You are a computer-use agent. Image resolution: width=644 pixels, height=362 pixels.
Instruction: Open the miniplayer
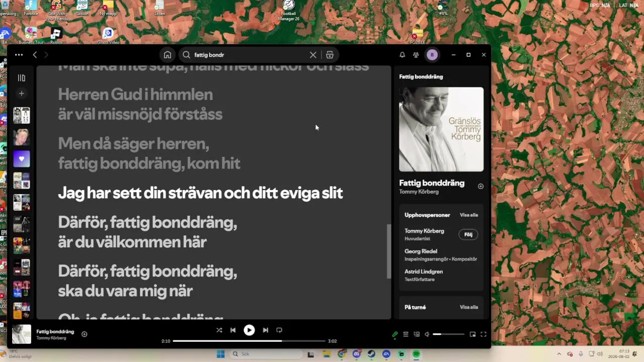coord(472,334)
